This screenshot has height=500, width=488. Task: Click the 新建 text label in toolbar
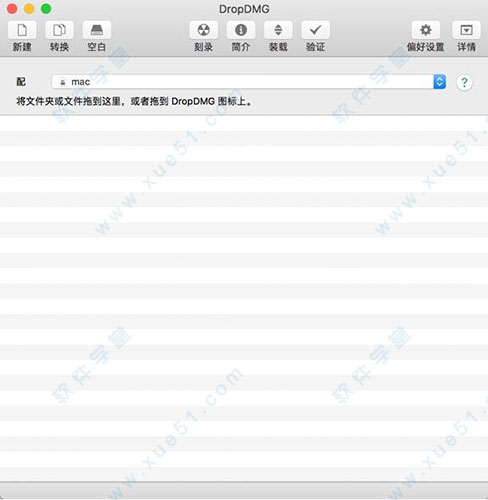[22, 47]
